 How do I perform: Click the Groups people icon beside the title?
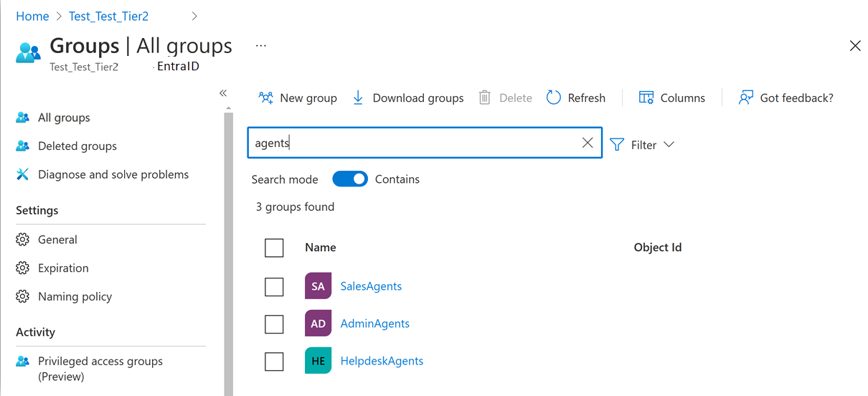point(29,52)
